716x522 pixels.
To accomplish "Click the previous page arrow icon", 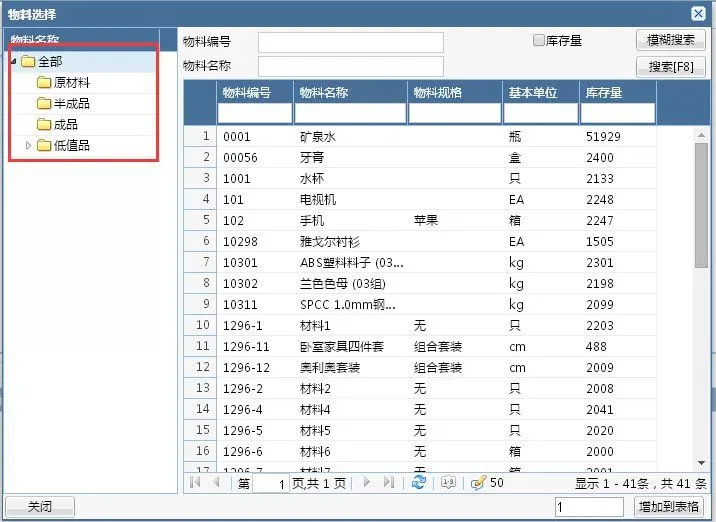I will (216, 482).
